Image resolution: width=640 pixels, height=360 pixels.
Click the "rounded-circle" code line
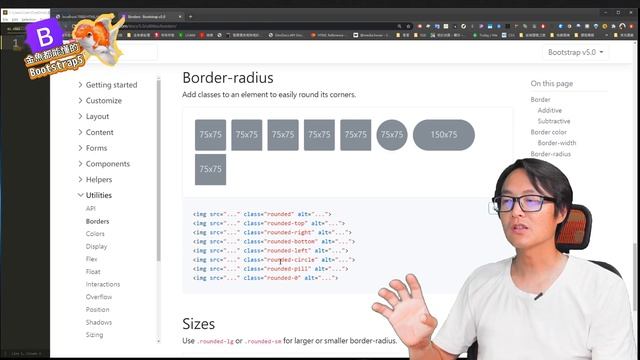(274, 260)
